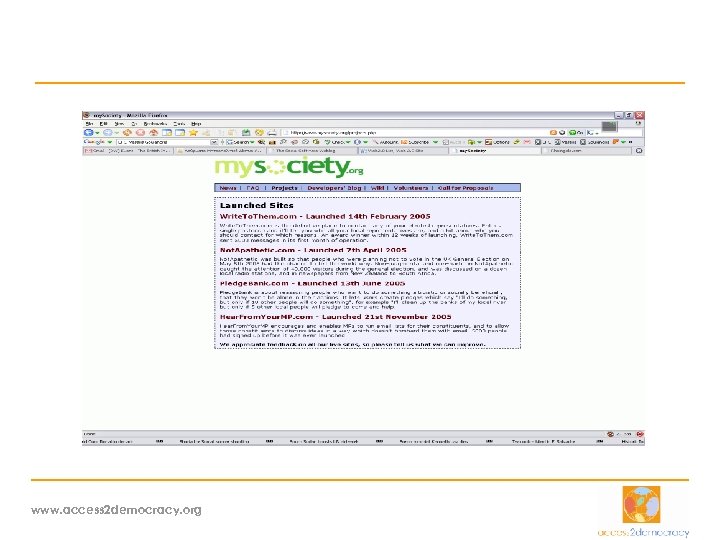Open the Projects navigation link

point(284,188)
